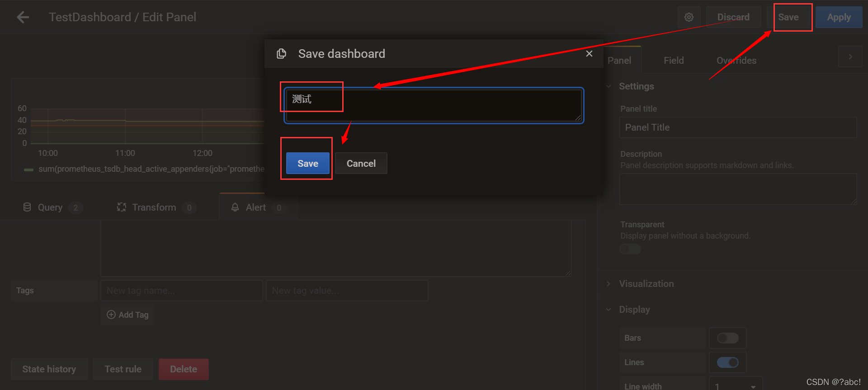
Task: Focus the save note text area
Action: point(434,105)
